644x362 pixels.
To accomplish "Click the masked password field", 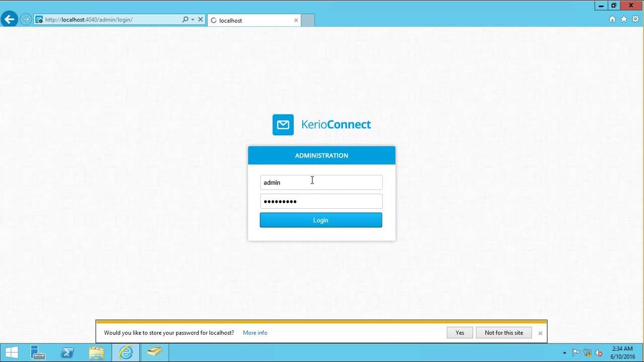I will [321, 201].
